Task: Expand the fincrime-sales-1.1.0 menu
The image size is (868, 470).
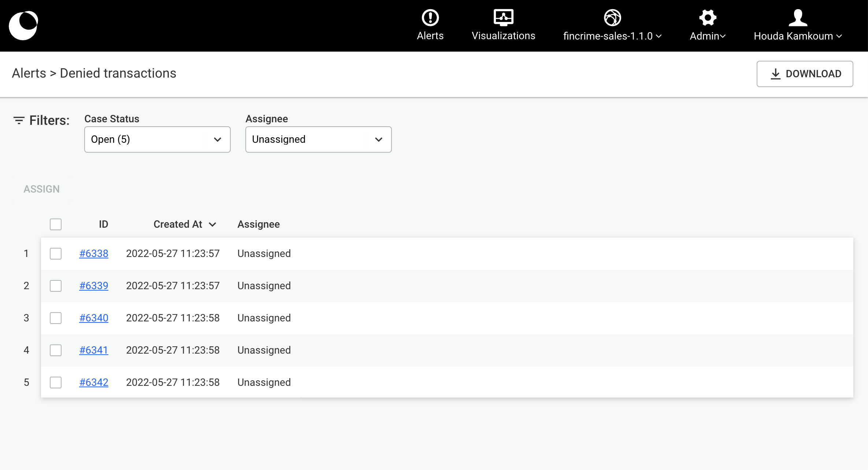Action: 612,36
